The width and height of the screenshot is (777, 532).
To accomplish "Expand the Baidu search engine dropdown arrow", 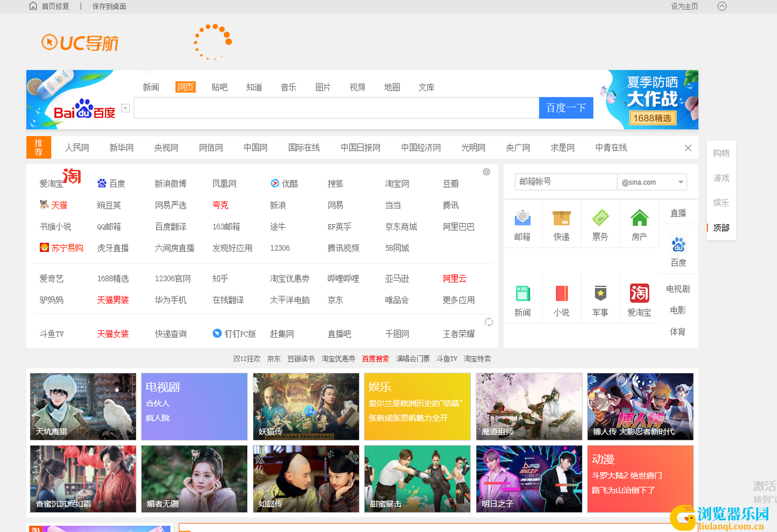I will tap(125, 108).
